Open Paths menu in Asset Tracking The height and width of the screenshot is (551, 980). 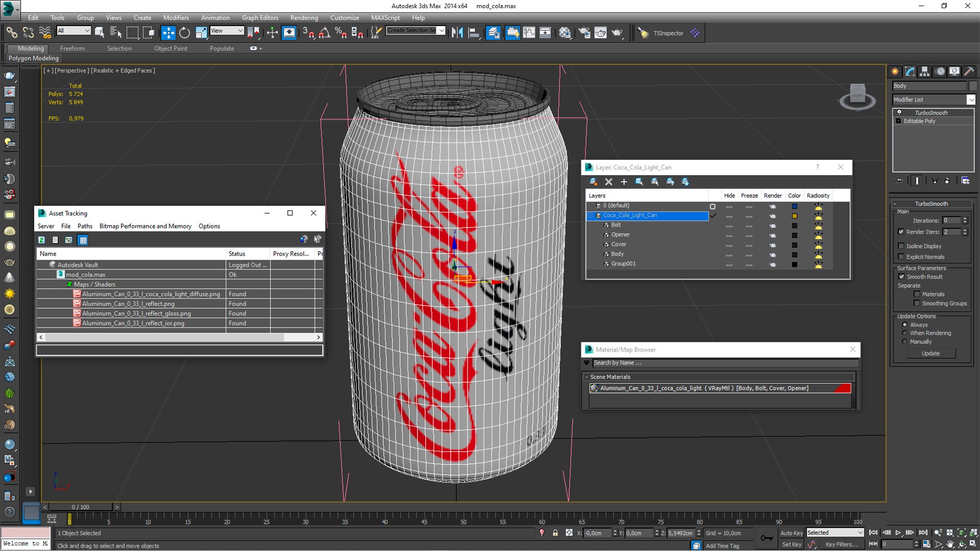tap(85, 226)
